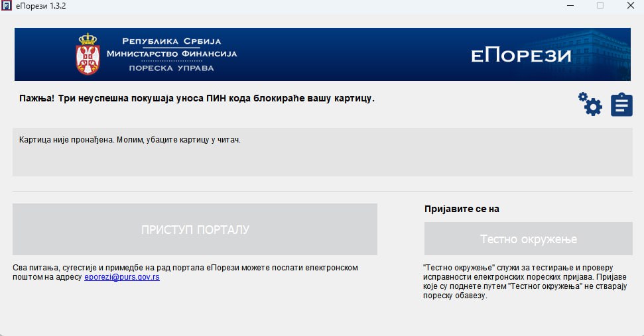644x336 pixels.
Task: Click the Пријавите се на heading
Action: click(462, 209)
